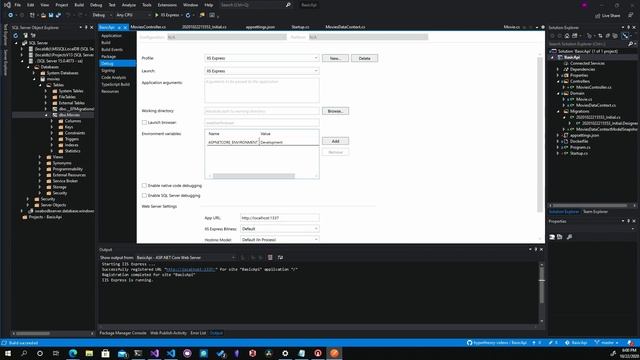Open the Hosting Model dropdown
The height and width of the screenshot is (360, 640).
[280, 240]
